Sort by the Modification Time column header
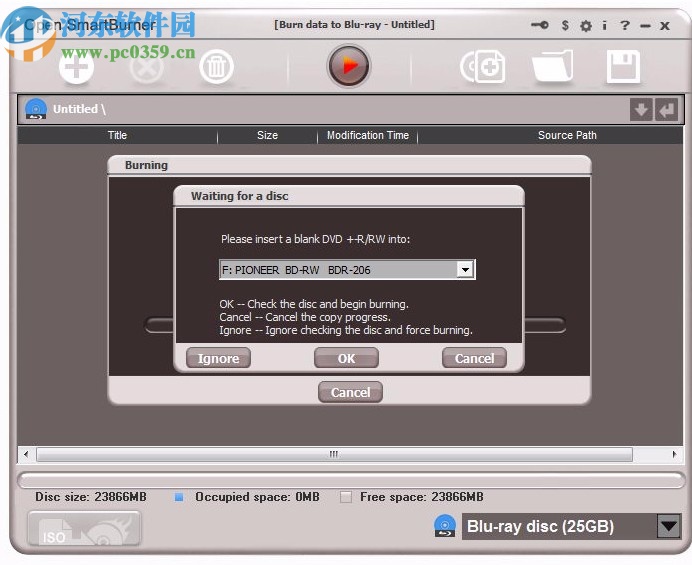 point(368,135)
